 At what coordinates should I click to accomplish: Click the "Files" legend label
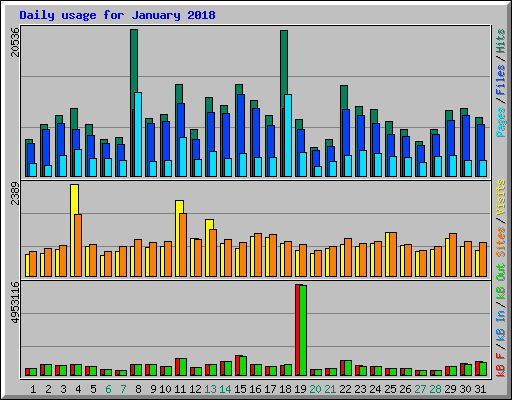coord(501,80)
